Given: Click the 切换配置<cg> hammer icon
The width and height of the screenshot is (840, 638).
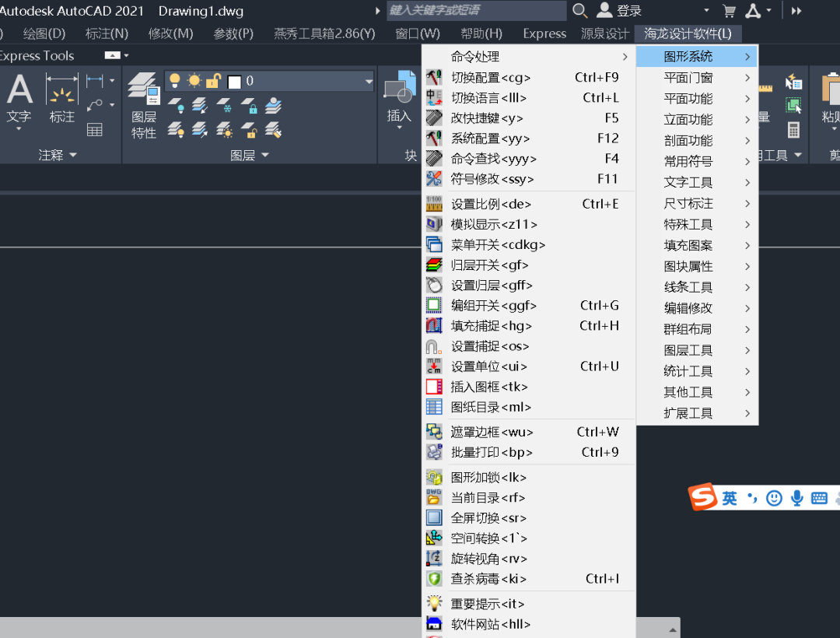Looking at the screenshot, I should (434, 78).
